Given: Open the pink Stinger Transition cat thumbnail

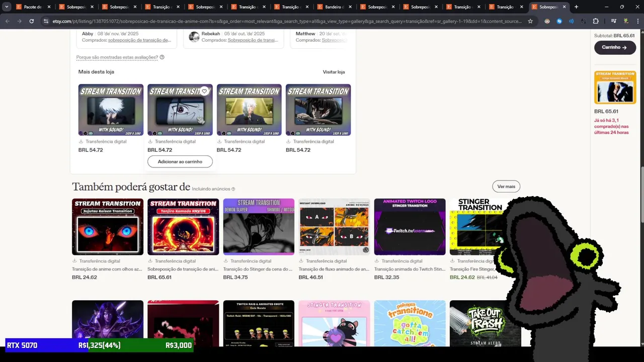Looking at the screenshot, I should click(334, 323).
